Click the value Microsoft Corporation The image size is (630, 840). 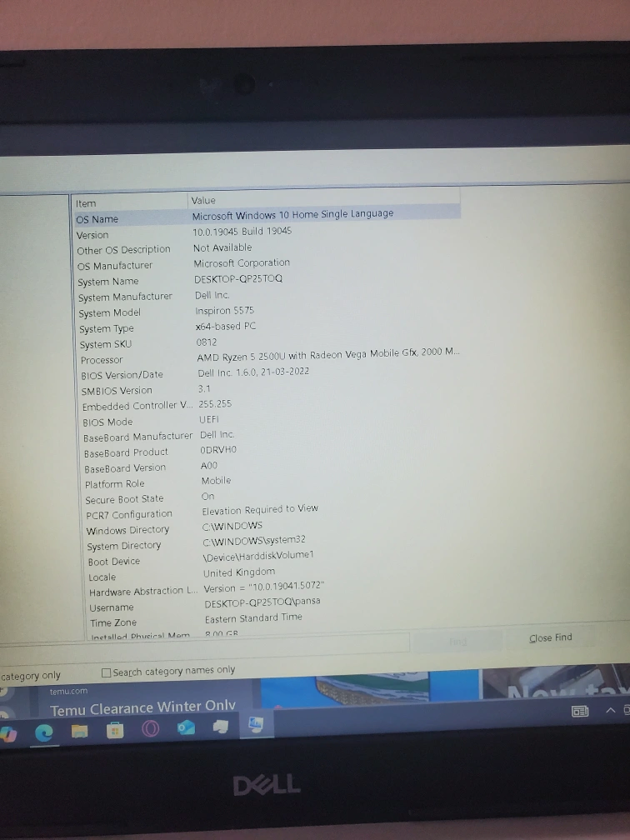(242, 263)
